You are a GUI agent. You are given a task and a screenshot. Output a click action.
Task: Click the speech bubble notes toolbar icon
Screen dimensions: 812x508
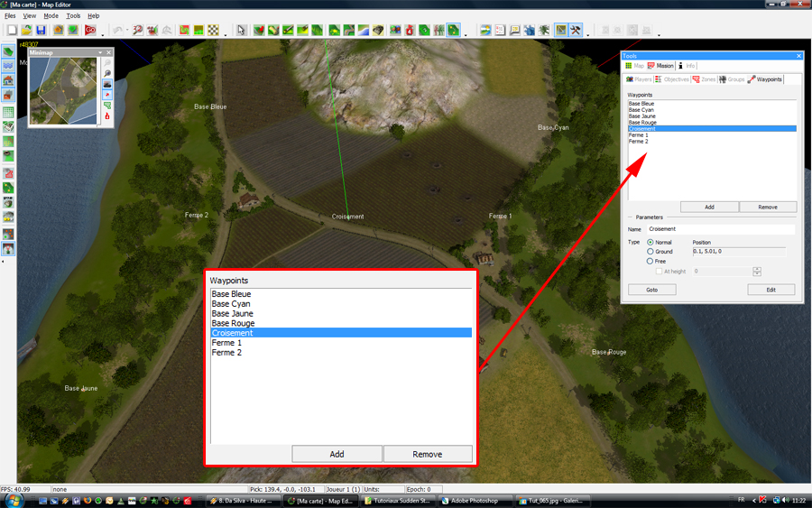[x=515, y=30]
